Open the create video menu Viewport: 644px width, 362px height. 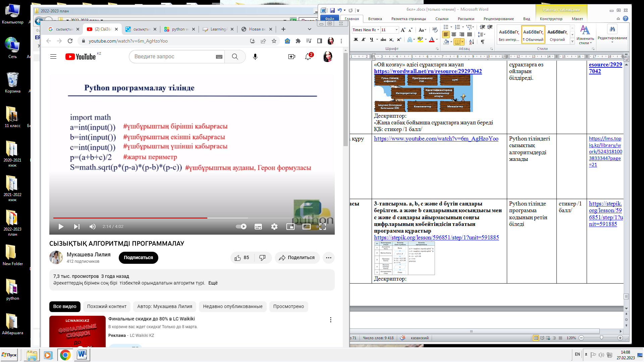pyautogui.click(x=292, y=57)
